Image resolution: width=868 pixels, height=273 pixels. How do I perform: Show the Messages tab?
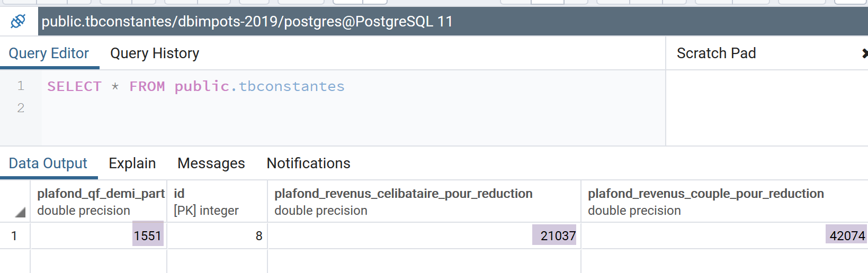[x=211, y=163]
